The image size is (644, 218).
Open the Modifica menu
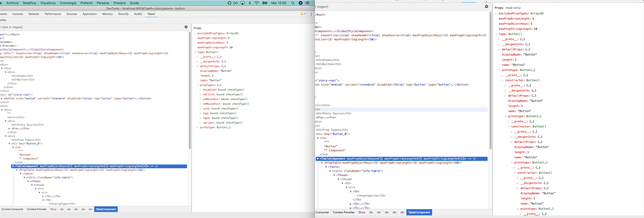coord(29,3)
